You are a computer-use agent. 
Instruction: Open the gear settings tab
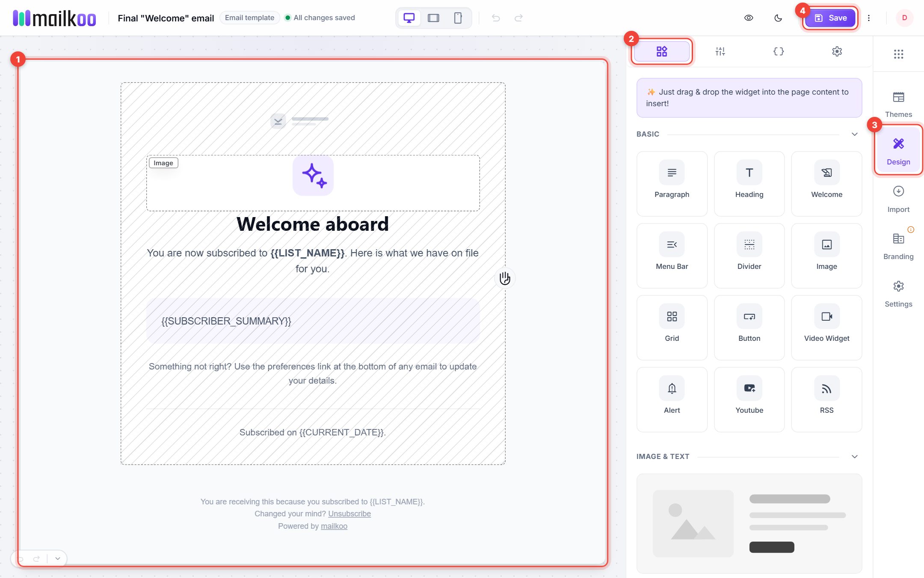pos(837,51)
